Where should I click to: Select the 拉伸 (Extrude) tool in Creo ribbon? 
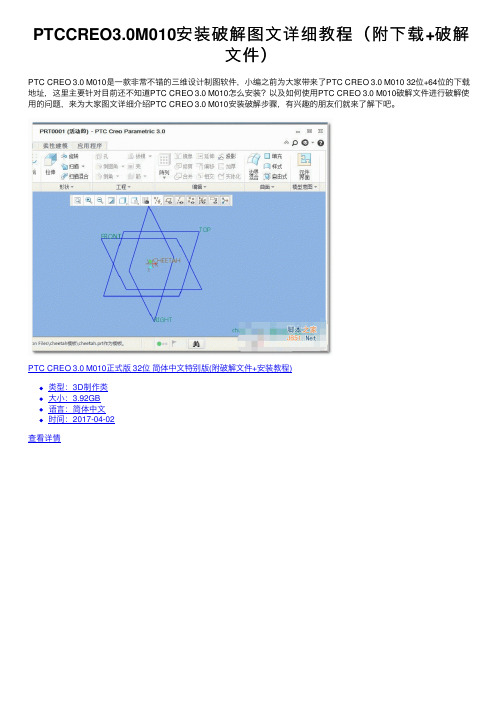(x=50, y=164)
